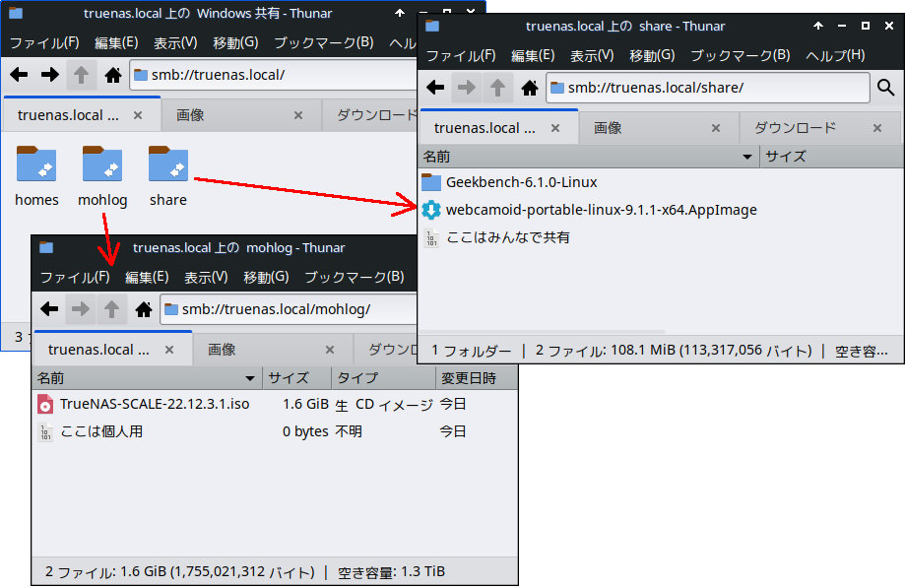This screenshot has height=588, width=905.
Task: Select the ここはみんなで共有 file
Action: click(x=495, y=237)
